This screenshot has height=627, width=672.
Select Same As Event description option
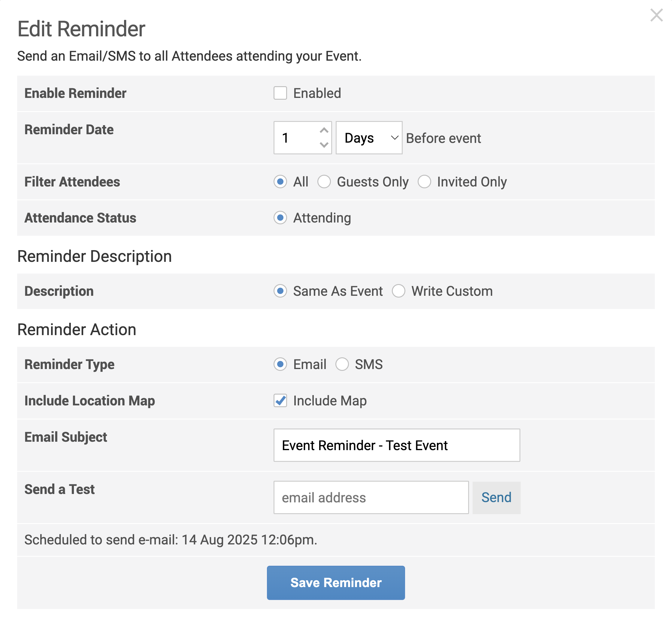coord(280,291)
